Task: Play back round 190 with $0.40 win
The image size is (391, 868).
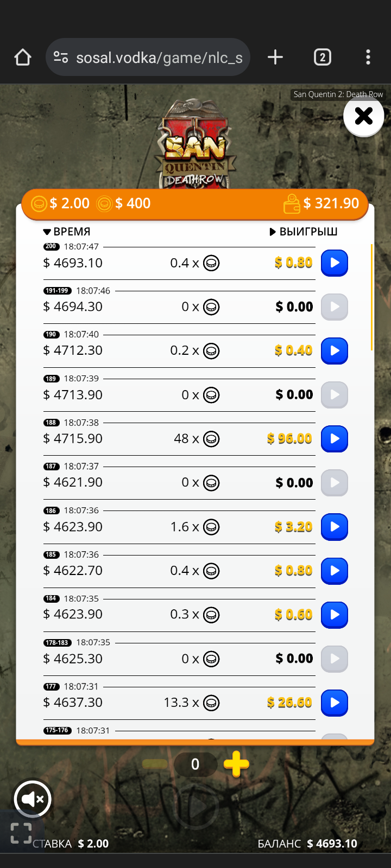Action: coord(335,351)
